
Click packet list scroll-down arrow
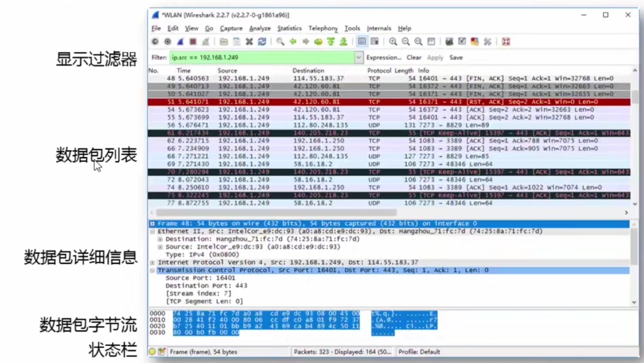(635, 204)
